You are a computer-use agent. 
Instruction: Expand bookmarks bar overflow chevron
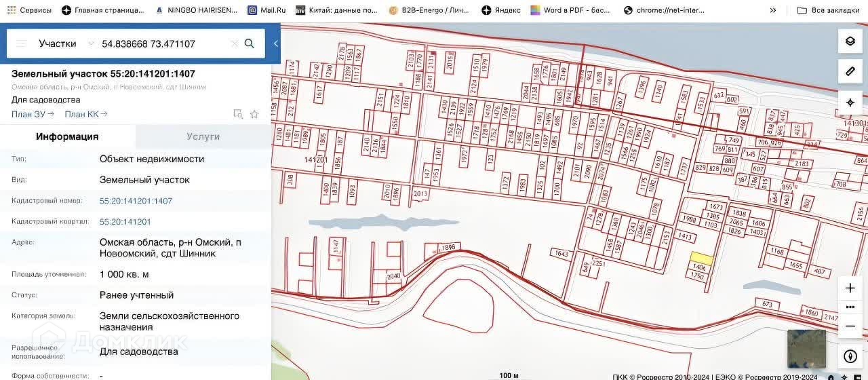pos(772,10)
